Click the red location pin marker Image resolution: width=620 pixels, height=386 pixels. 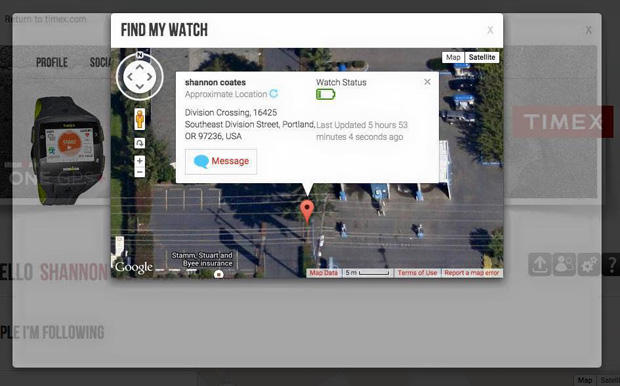[x=307, y=212]
